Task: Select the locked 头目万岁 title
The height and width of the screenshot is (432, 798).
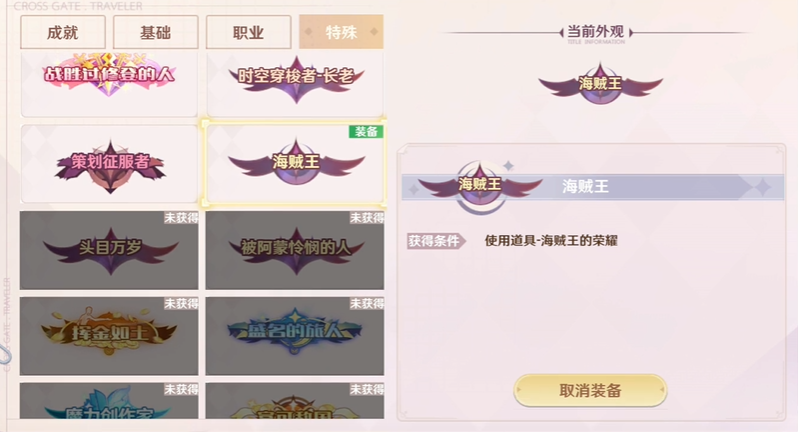Action: coord(109,250)
